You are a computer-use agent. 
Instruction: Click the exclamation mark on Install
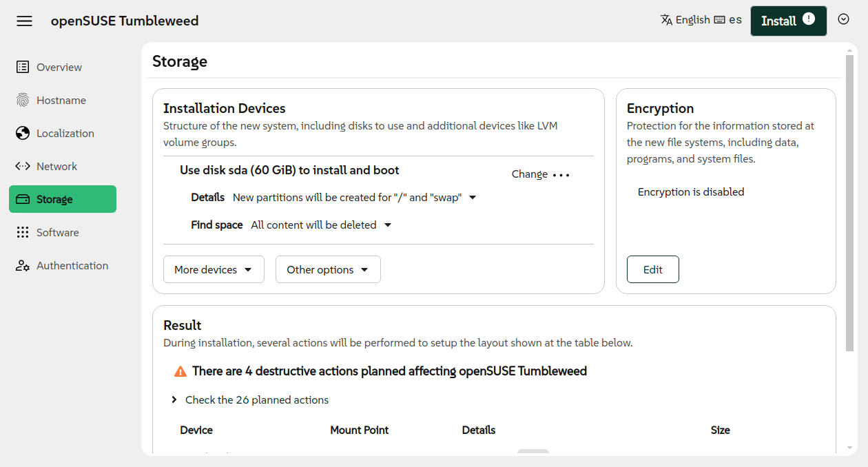pos(809,19)
